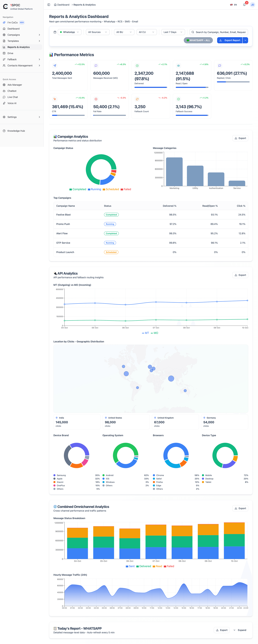Toggle Delivered legend in Message Status Breakdown
This screenshot has height=644, width=258.
pyautogui.click(x=144, y=566)
